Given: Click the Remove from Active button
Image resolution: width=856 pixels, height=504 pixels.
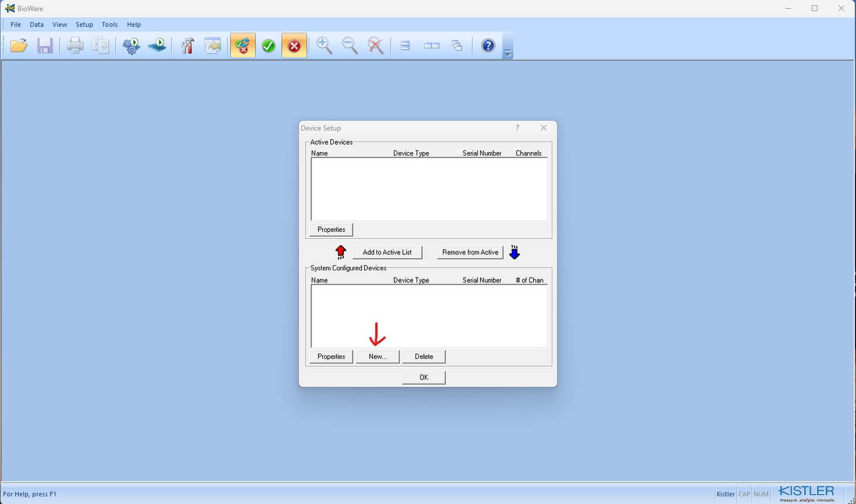Looking at the screenshot, I should coord(470,253).
